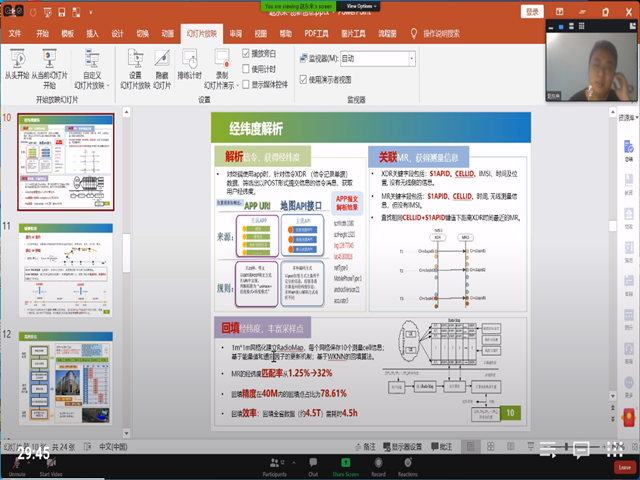Screen dimensions: 640x480
Task: Click 备注 notes button in status bar
Action: click(366, 445)
